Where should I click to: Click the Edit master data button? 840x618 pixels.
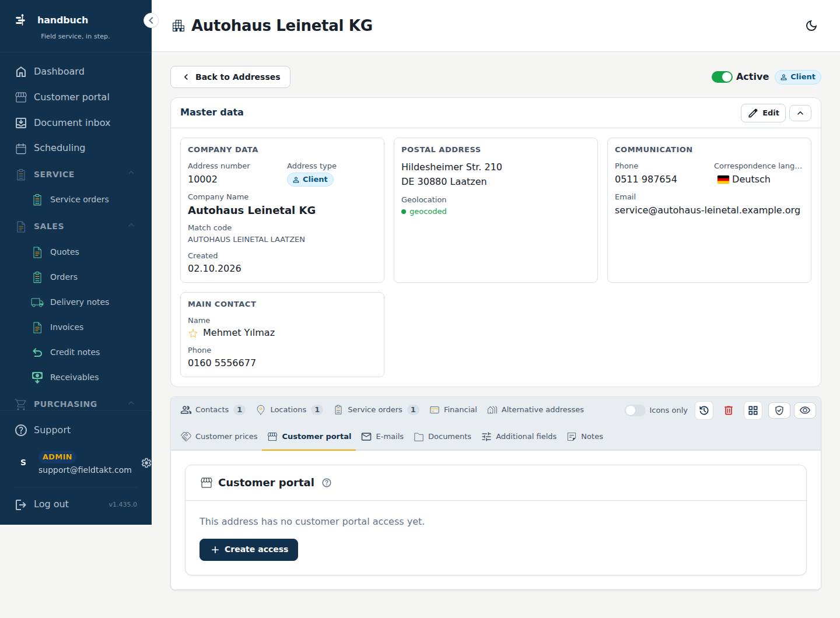pos(763,113)
